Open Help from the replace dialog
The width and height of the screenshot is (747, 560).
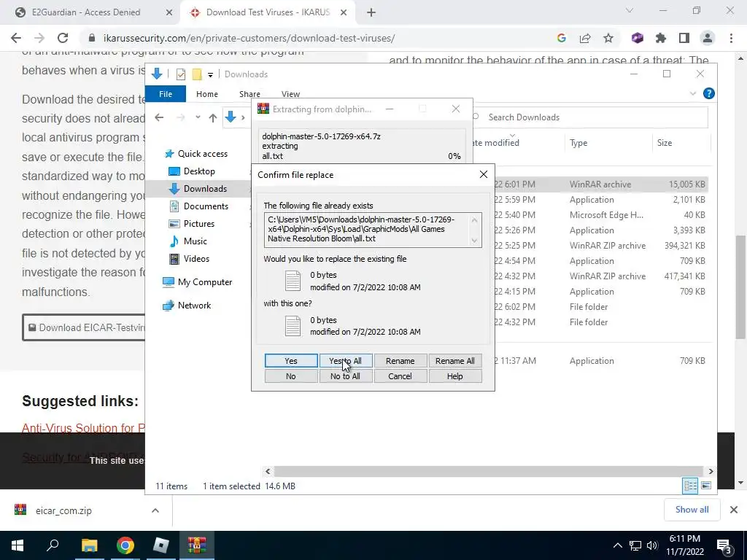click(x=455, y=376)
